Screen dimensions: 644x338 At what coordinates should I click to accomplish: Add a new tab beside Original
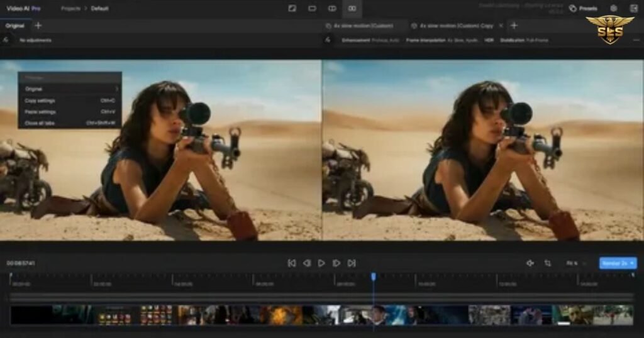(38, 26)
